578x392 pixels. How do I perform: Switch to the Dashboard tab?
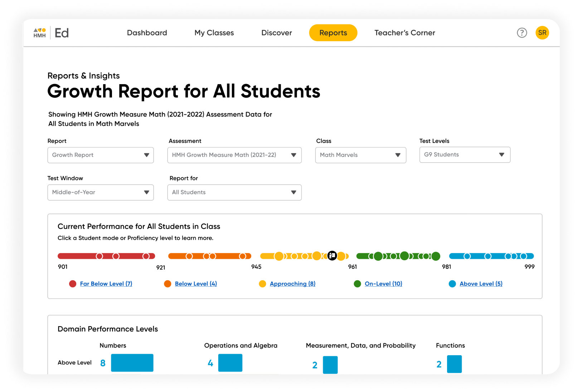point(147,33)
